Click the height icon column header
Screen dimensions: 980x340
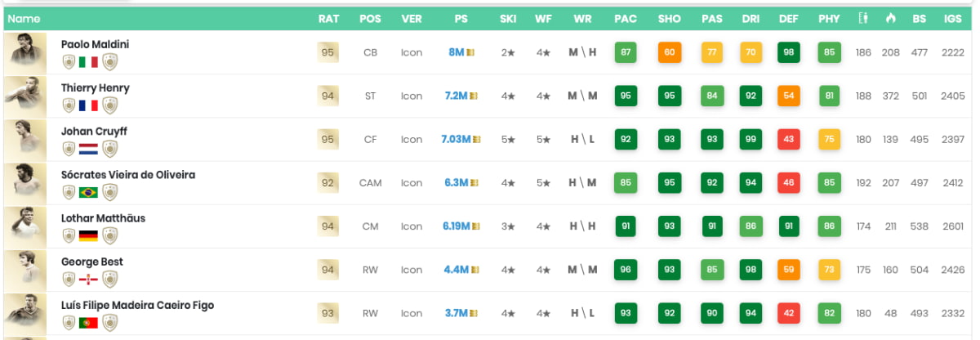click(x=863, y=18)
